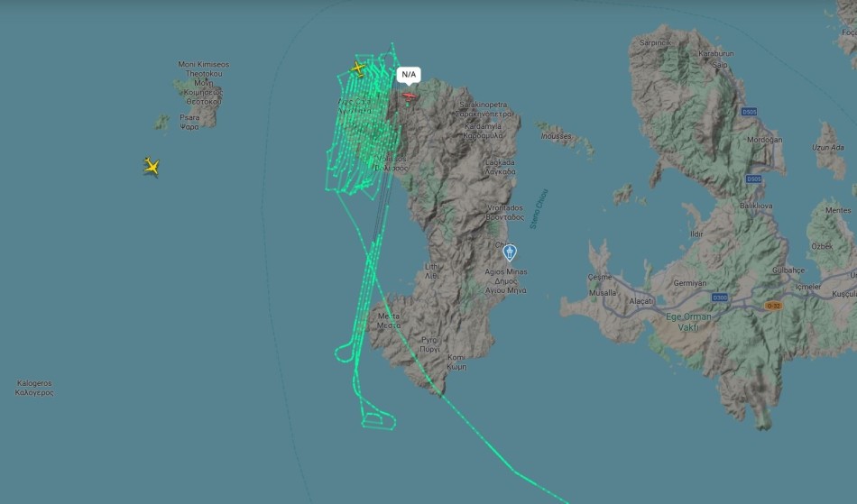Select the Kardamyla town label

point(484,131)
